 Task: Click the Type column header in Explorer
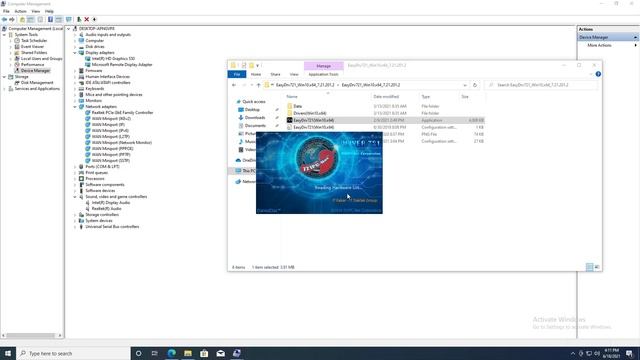[426, 97]
